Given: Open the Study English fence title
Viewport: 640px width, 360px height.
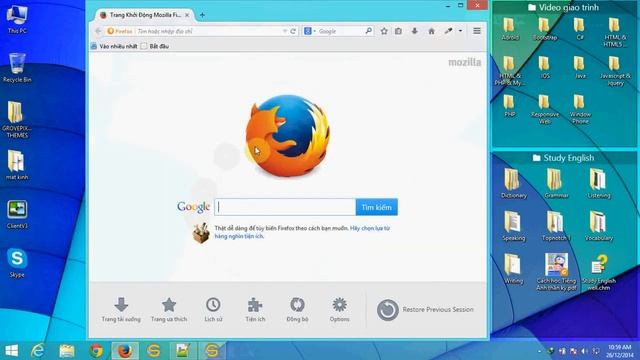Looking at the screenshot, I should point(563,158).
